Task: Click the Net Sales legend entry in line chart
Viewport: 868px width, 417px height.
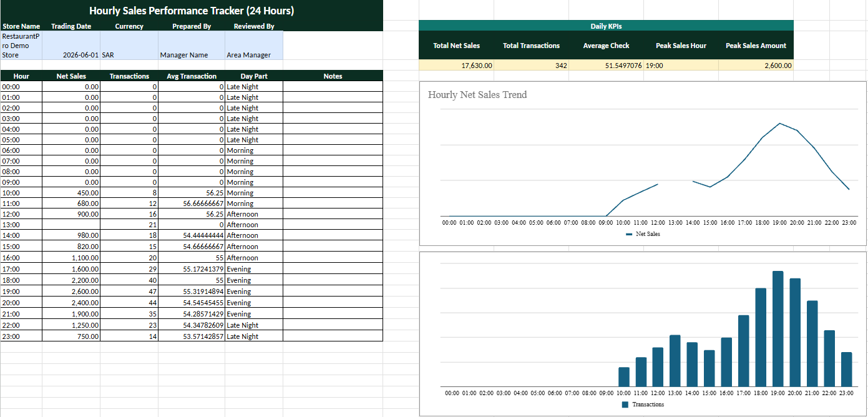Action: pyautogui.click(x=643, y=234)
